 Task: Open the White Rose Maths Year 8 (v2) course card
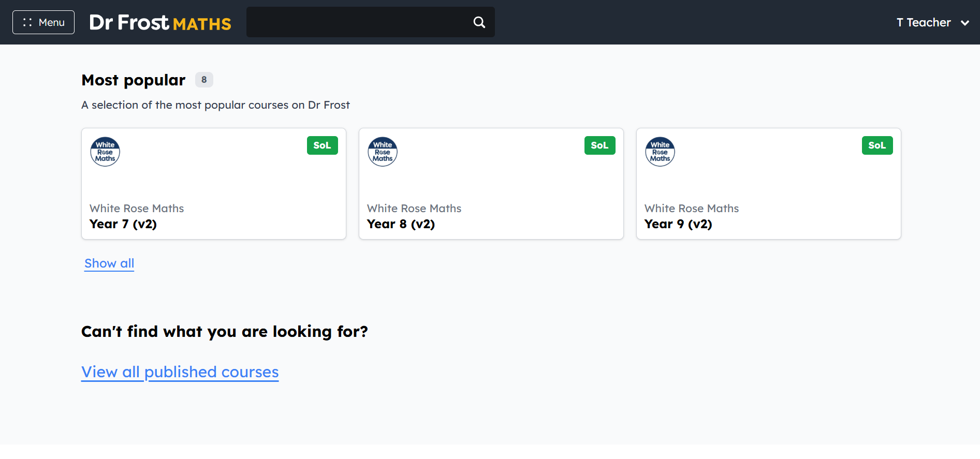click(x=491, y=184)
